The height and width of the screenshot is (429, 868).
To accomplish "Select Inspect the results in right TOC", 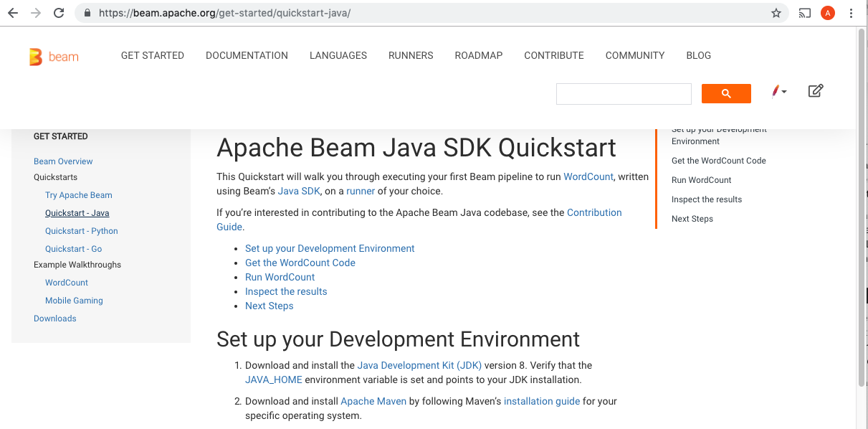I will (x=707, y=199).
